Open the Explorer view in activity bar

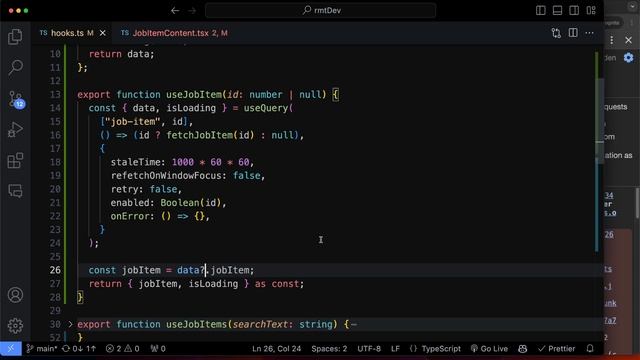[x=15, y=37]
